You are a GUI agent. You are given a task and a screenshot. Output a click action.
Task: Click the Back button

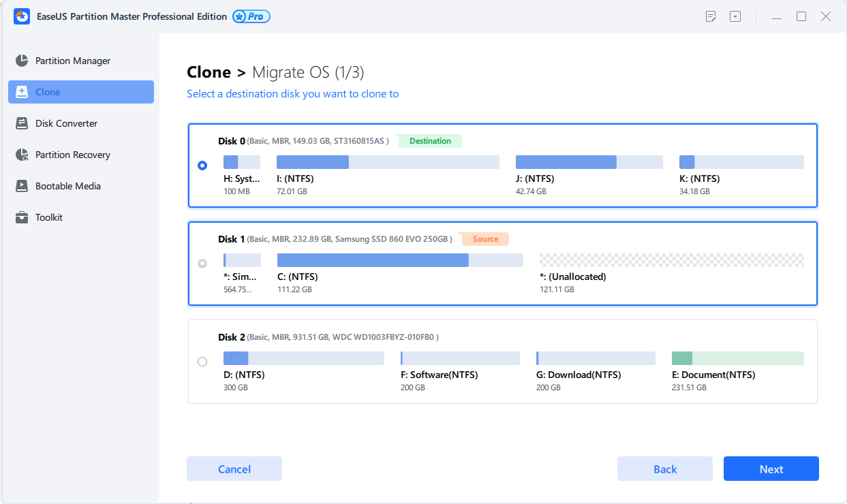[x=664, y=469]
